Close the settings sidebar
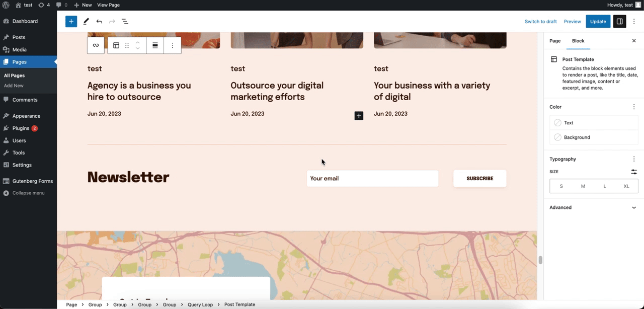 pyautogui.click(x=634, y=41)
